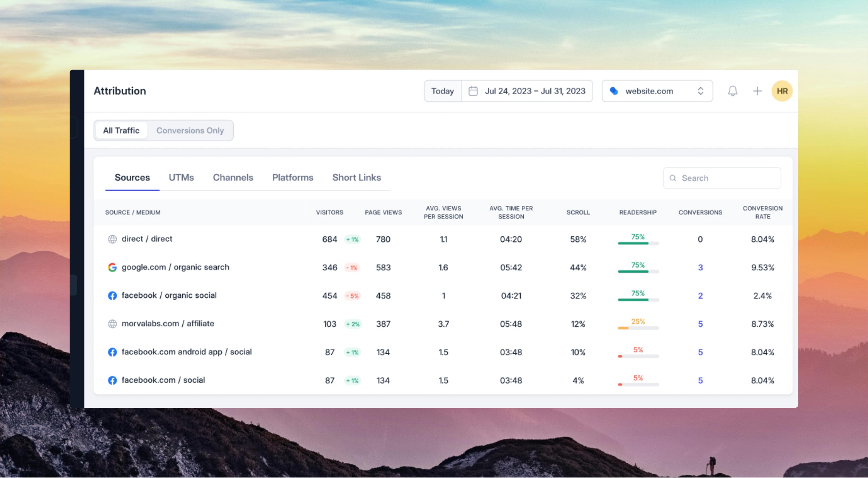Switch to the UTMs tab
The width and height of the screenshot is (868, 478).
tap(181, 178)
